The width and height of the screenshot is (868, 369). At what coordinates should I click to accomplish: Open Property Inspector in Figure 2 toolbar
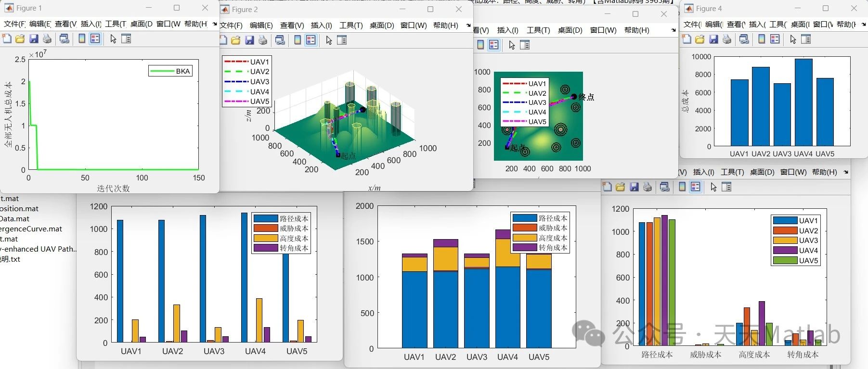342,40
